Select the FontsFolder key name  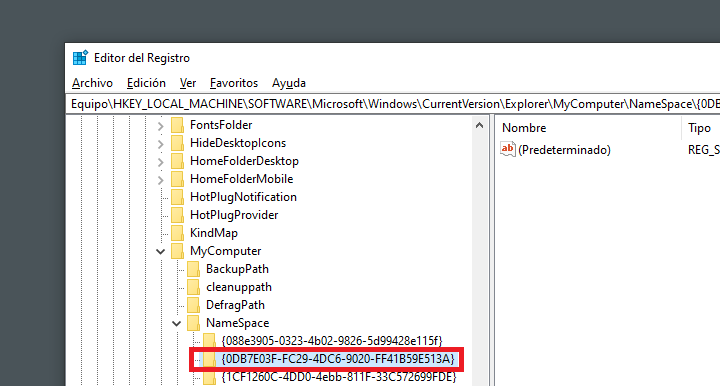221,125
